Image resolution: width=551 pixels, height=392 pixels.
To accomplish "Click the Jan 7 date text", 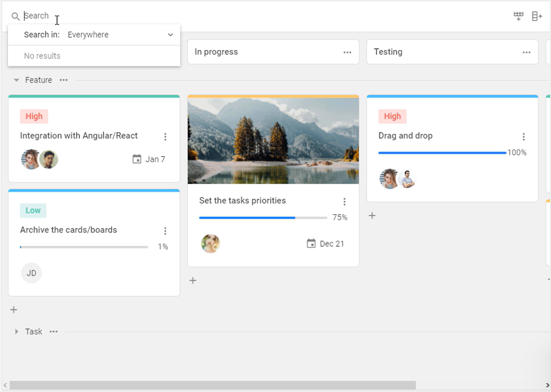I will tap(155, 159).
